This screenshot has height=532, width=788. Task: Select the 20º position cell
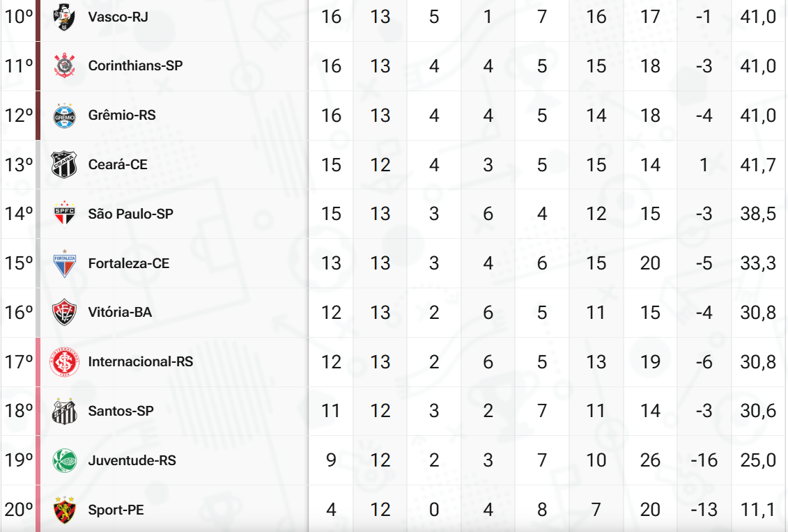point(18,510)
